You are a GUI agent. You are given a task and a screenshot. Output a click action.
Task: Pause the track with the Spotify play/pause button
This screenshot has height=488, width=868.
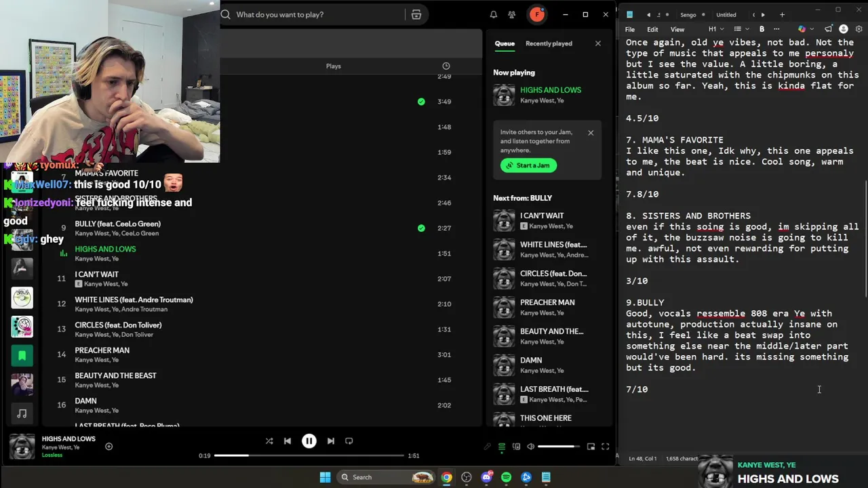point(309,441)
